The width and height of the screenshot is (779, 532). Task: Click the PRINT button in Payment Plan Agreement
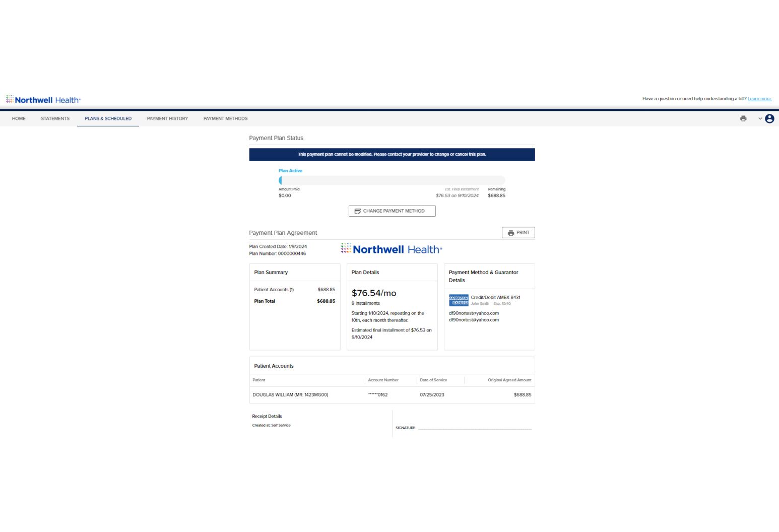coord(518,232)
